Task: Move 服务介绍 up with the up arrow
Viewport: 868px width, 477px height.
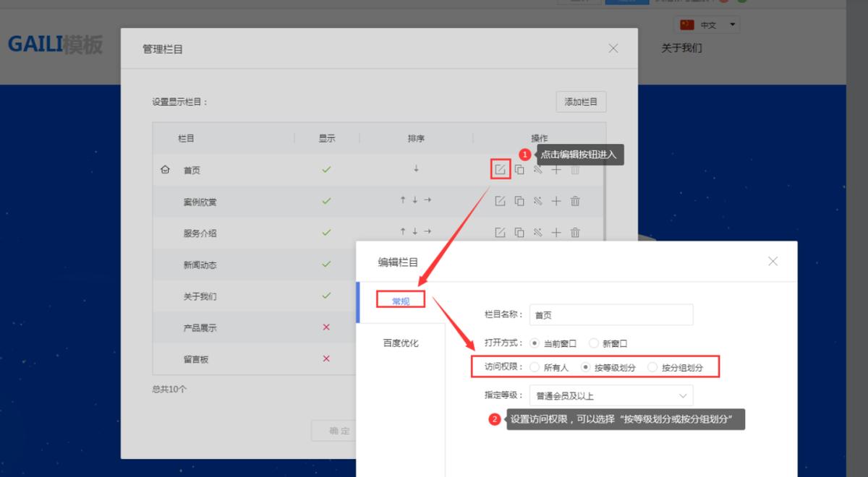Action: (x=401, y=232)
